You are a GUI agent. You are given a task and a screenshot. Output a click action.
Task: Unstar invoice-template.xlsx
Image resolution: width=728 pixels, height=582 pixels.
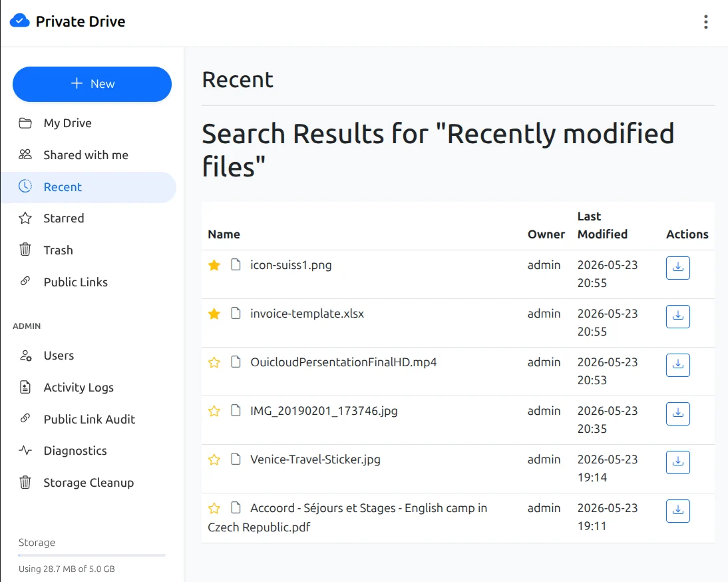tap(214, 314)
